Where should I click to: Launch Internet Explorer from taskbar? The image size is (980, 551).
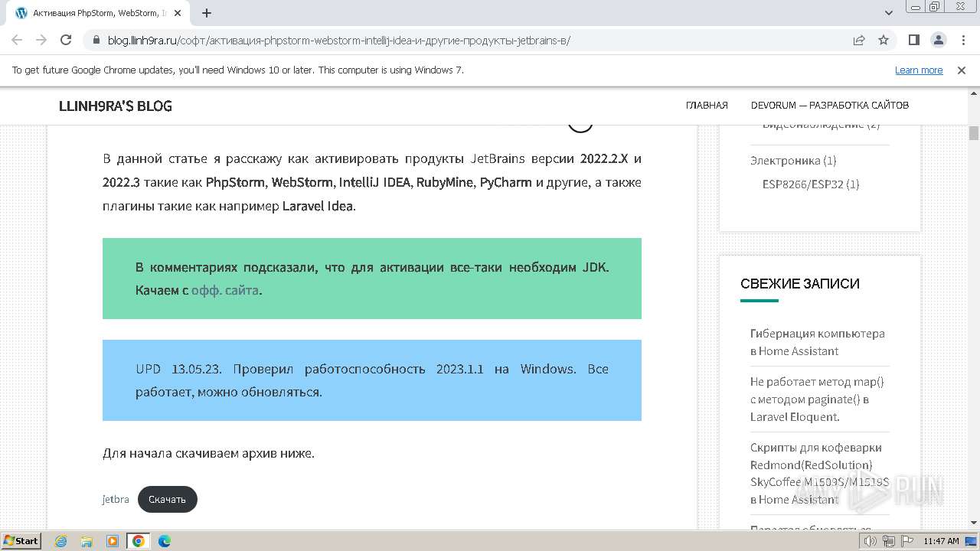[60, 541]
